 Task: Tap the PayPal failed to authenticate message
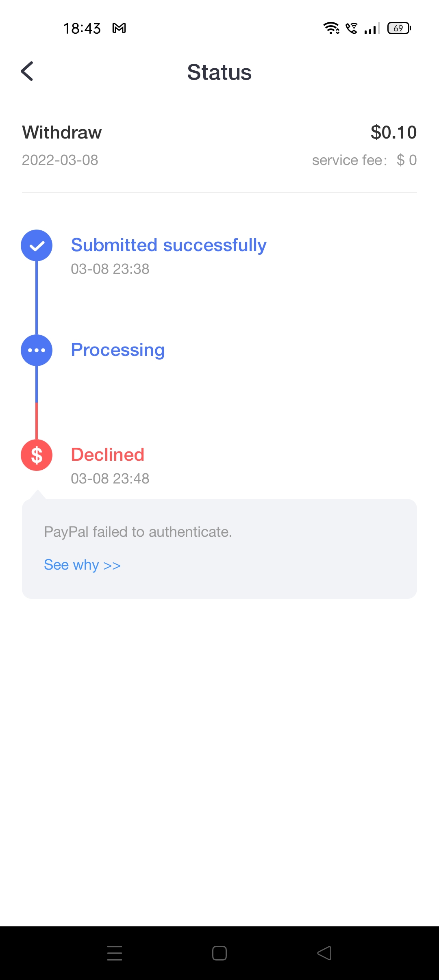click(x=138, y=532)
